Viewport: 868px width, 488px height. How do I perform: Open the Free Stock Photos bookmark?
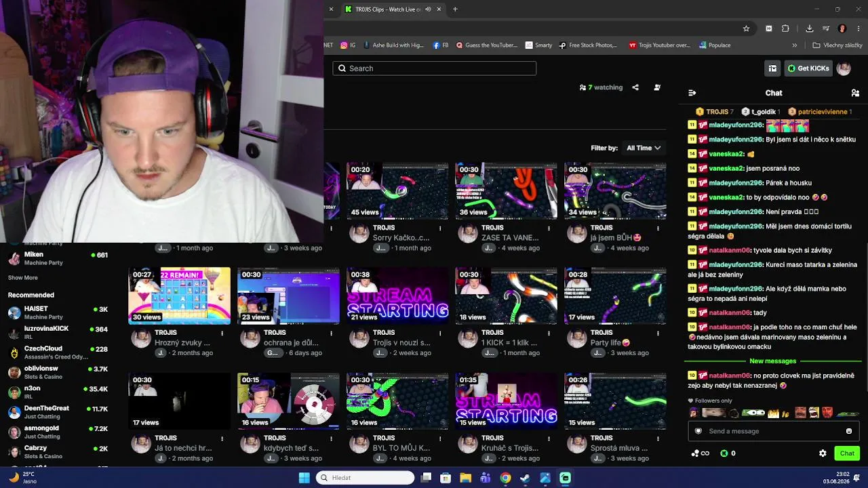pos(588,45)
